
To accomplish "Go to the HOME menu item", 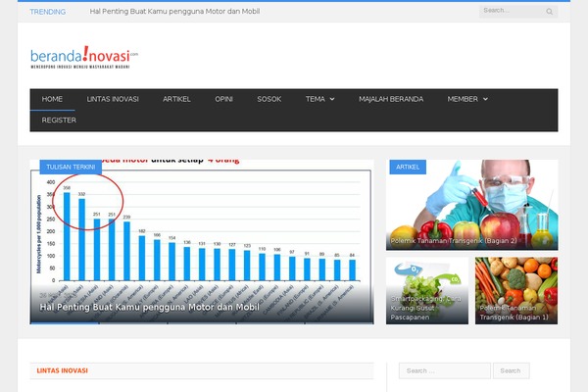I will tap(52, 99).
